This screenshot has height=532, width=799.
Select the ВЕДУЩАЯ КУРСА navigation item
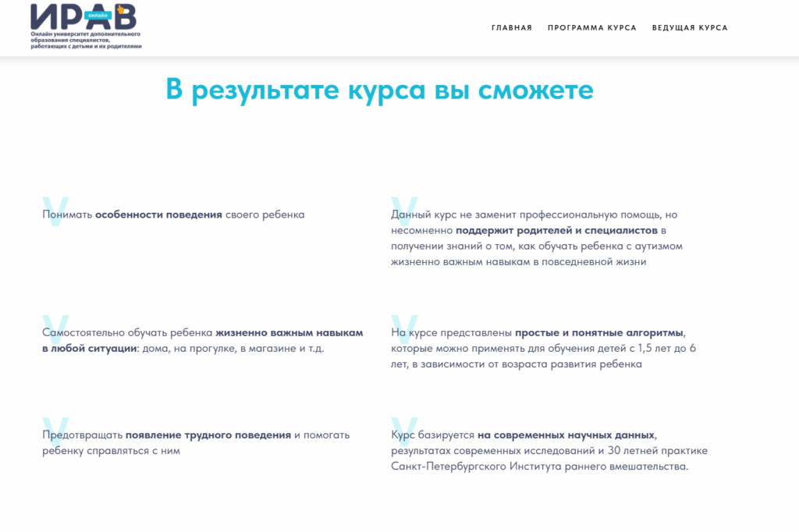690,28
